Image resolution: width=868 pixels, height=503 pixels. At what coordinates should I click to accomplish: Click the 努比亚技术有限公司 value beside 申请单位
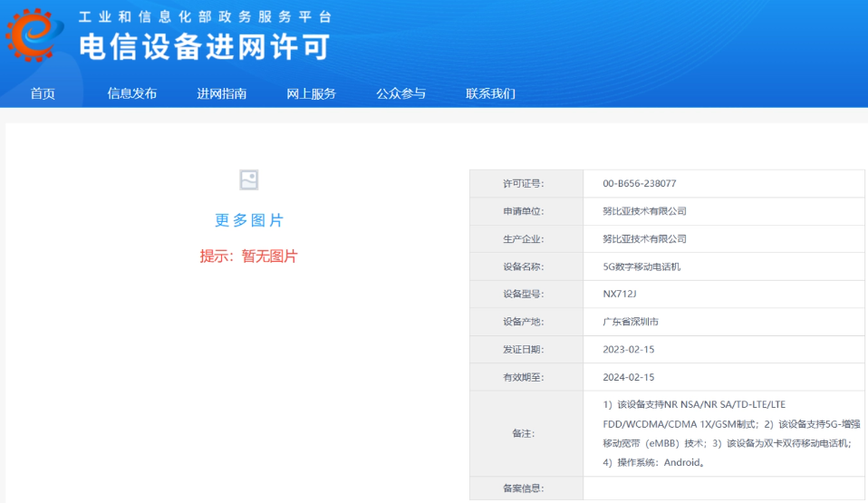[x=644, y=211]
